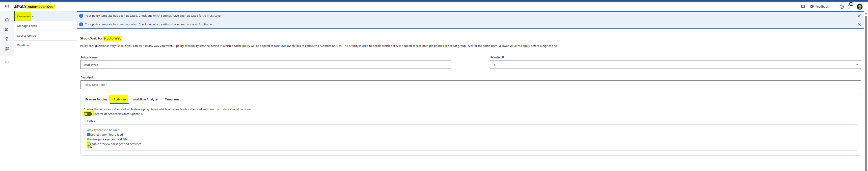Switch to Workflow Analyzer tab
The image size is (868, 171).
(145, 99)
